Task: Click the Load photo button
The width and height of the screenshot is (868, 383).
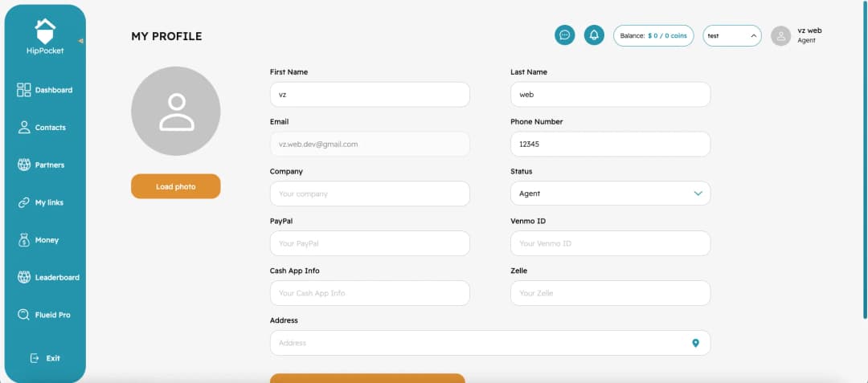Action: coord(175,186)
